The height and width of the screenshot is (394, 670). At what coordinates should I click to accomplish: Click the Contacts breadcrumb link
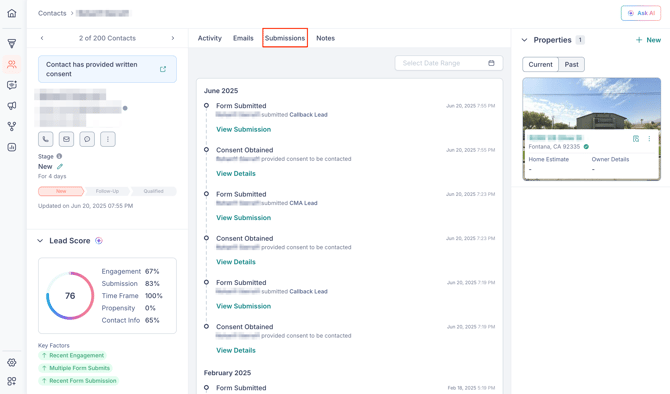coord(52,13)
